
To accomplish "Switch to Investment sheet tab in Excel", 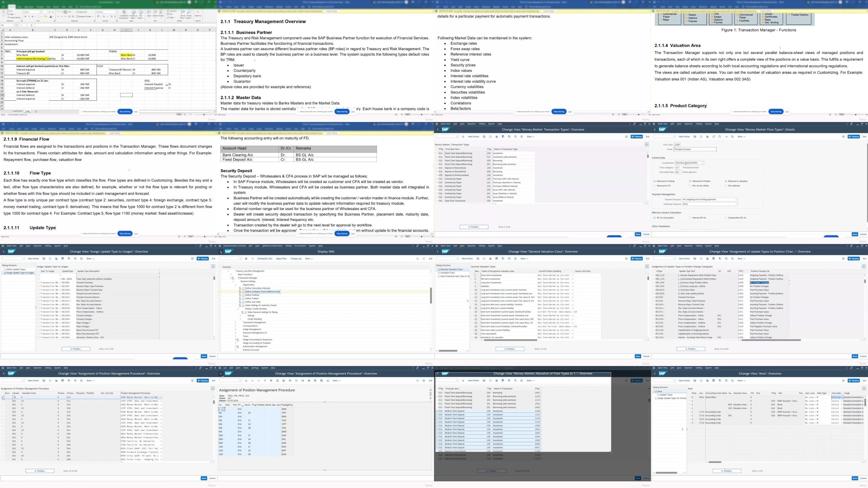I will [x=18, y=111].
